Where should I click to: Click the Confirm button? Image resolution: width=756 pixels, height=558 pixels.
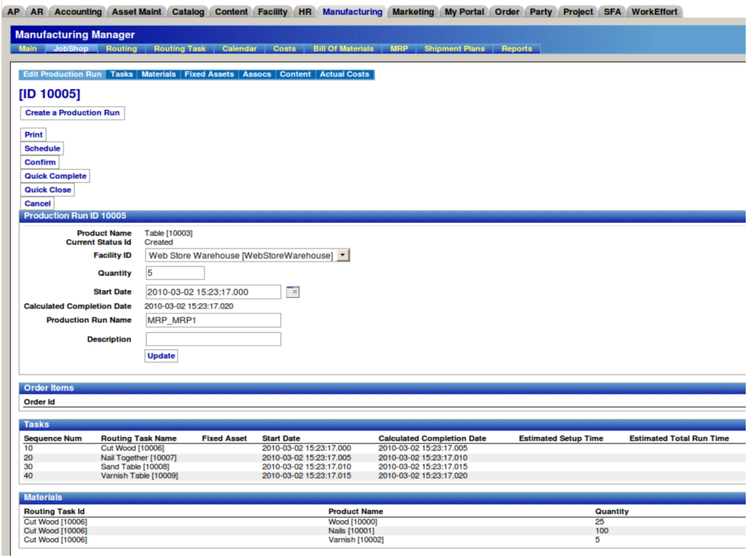(x=40, y=162)
